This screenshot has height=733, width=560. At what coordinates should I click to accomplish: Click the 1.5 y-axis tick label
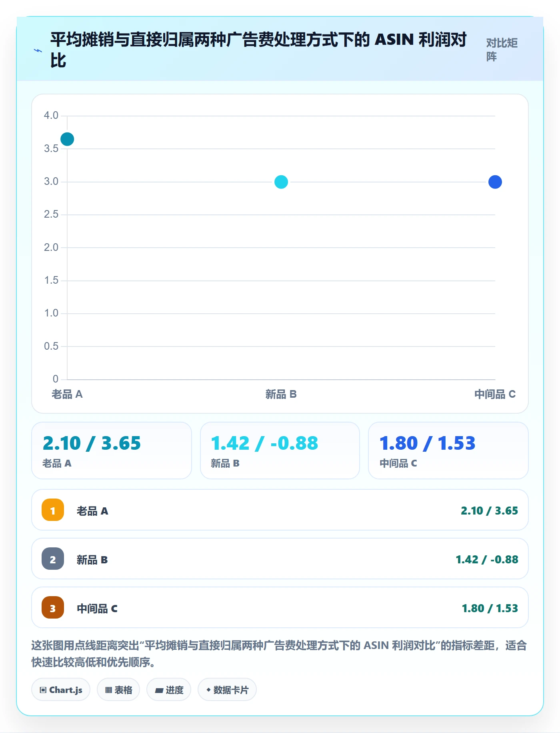51,280
